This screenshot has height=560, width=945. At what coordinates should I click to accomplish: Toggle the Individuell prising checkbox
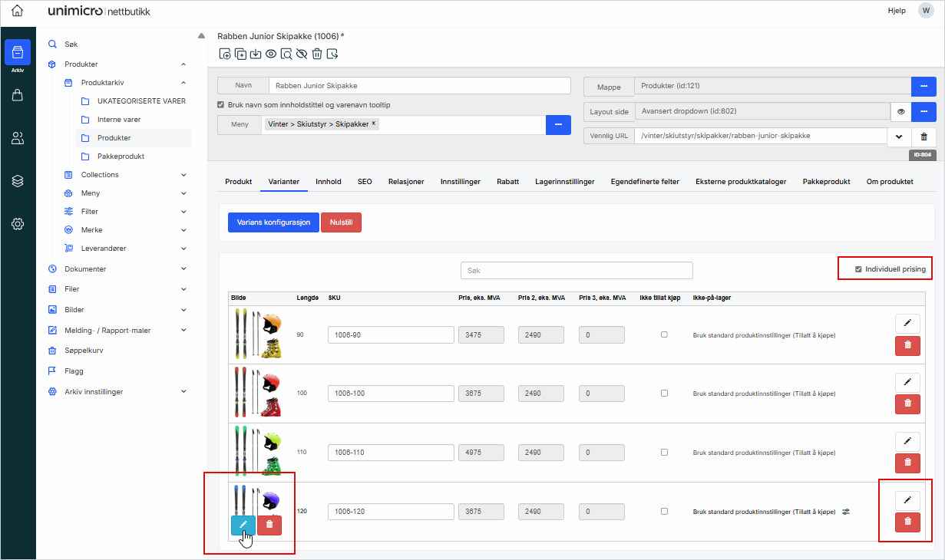[x=858, y=269]
